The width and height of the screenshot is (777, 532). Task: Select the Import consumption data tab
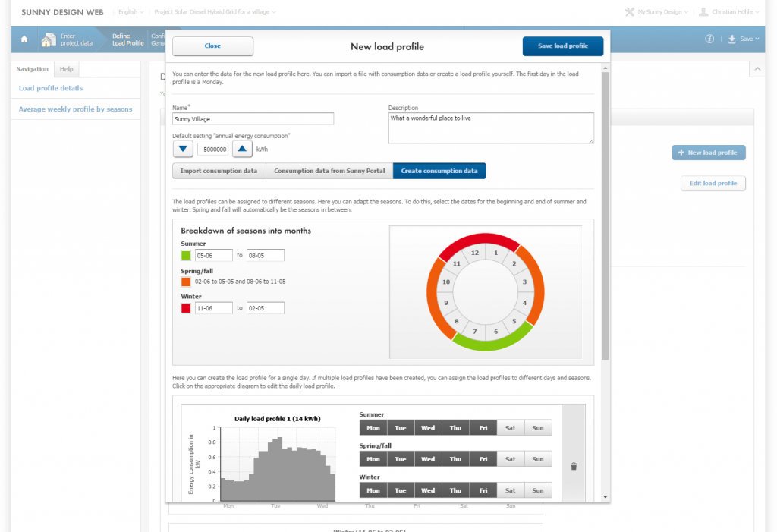(219, 171)
